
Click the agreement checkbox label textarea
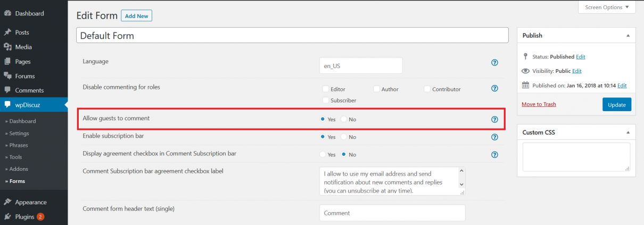[x=393, y=181]
